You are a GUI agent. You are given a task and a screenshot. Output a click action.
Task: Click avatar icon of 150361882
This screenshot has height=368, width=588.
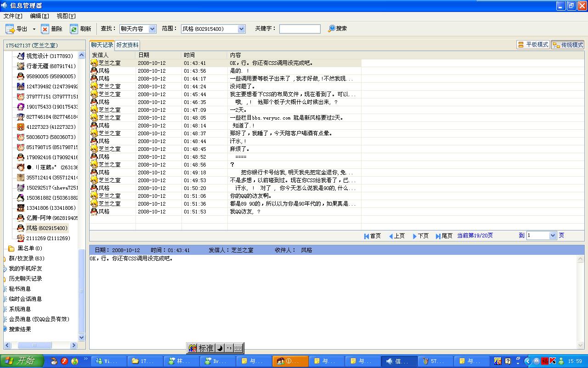click(20, 198)
